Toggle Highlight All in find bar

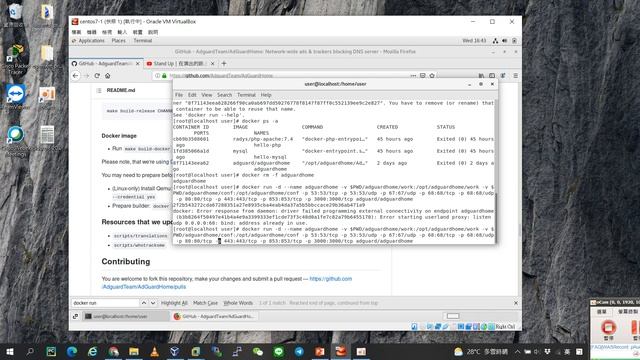click(174, 303)
